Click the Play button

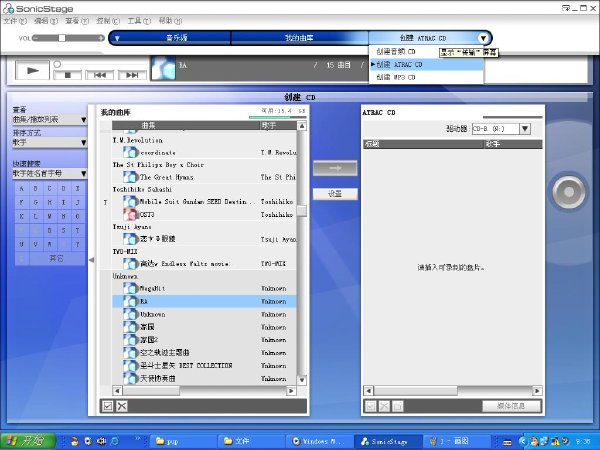tap(33, 70)
